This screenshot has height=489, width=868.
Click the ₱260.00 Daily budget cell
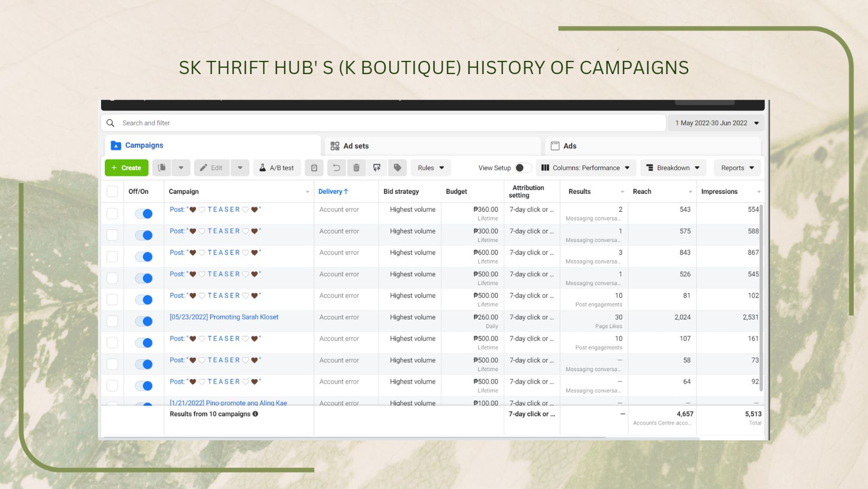473,321
